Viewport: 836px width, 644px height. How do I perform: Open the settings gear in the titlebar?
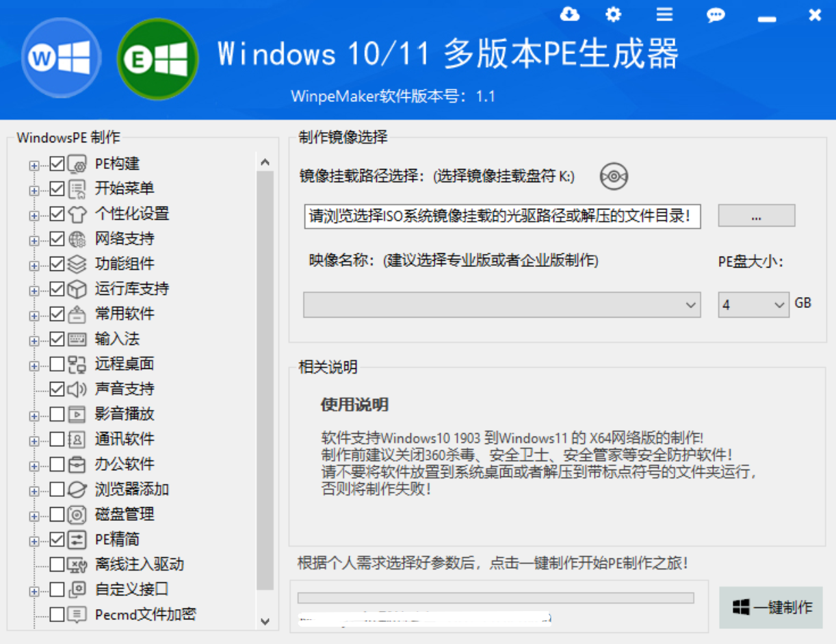point(614,14)
